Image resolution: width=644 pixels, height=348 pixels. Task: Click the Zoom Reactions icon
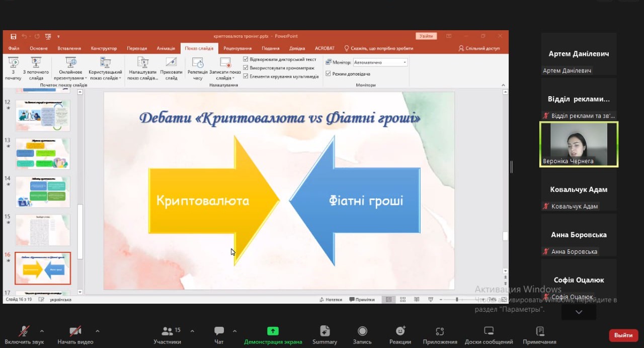click(400, 331)
